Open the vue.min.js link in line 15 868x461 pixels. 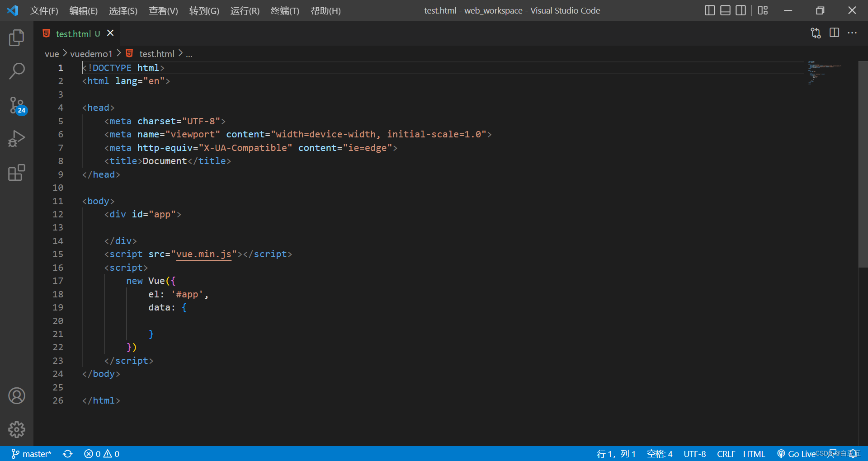[x=203, y=254]
